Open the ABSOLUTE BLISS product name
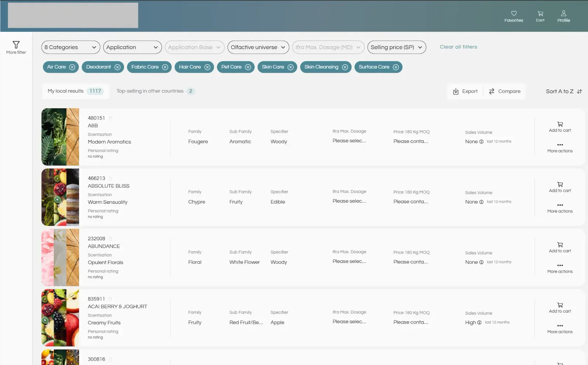The width and height of the screenshot is (588, 365). pos(108,186)
